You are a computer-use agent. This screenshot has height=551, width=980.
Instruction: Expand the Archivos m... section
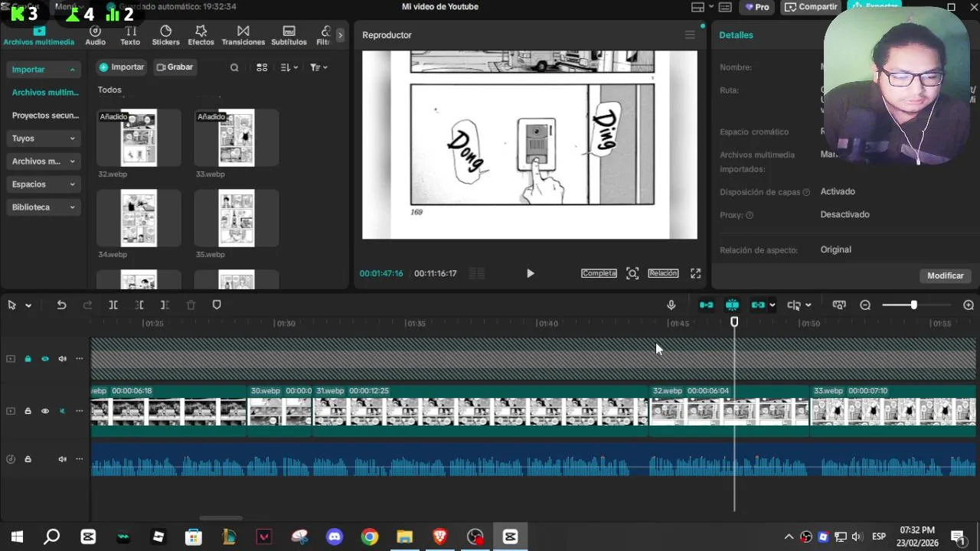click(44, 161)
